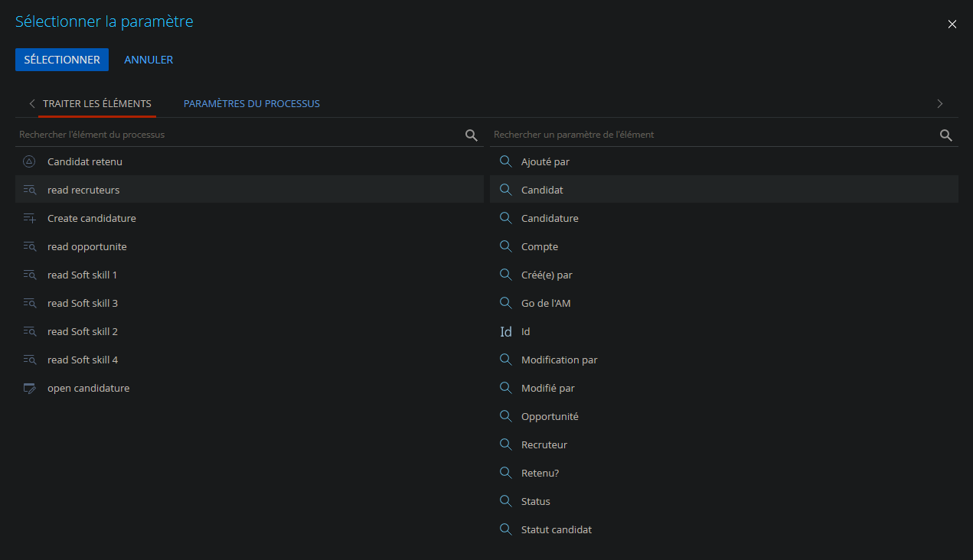This screenshot has width=973, height=560.
Task: Click the read icon beside read recruteurs
Action: point(29,189)
